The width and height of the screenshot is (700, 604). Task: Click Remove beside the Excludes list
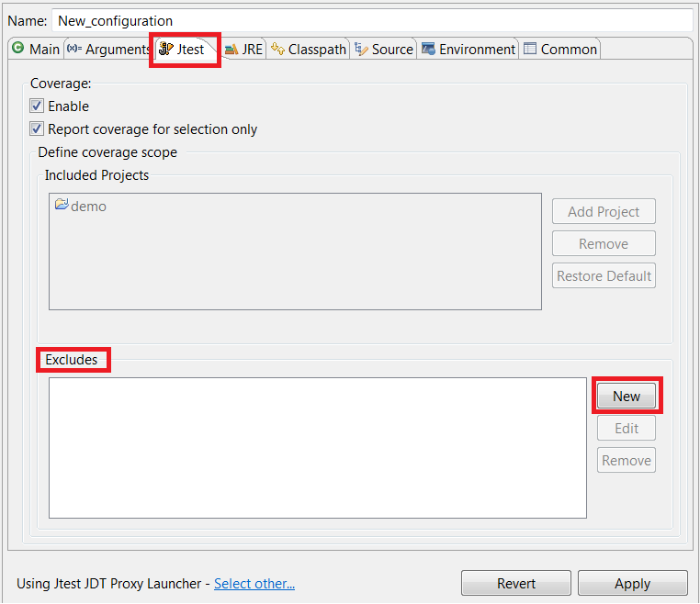[627, 460]
